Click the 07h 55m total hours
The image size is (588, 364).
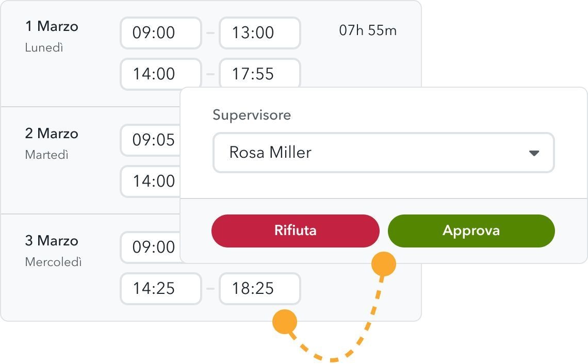(368, 30)
